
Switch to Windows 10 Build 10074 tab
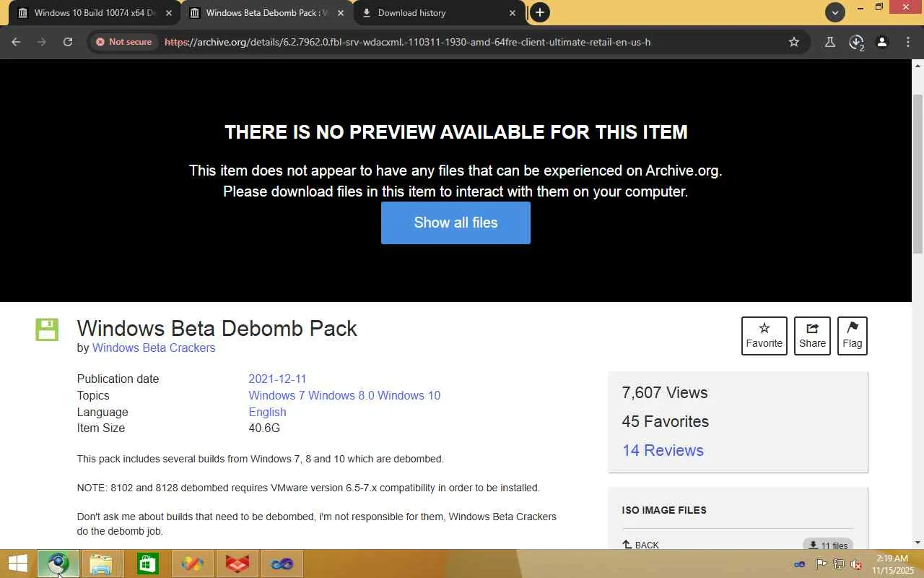94,13
